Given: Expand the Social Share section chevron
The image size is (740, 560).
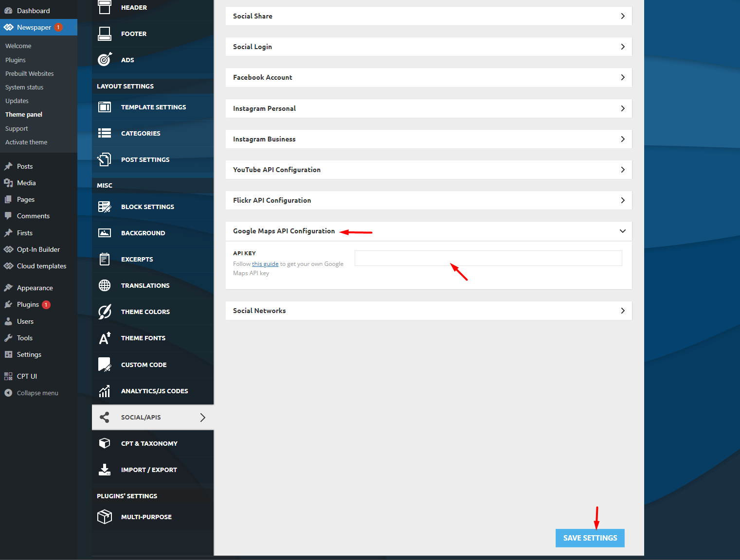Looking at the screenshot, I should (623, 16).
